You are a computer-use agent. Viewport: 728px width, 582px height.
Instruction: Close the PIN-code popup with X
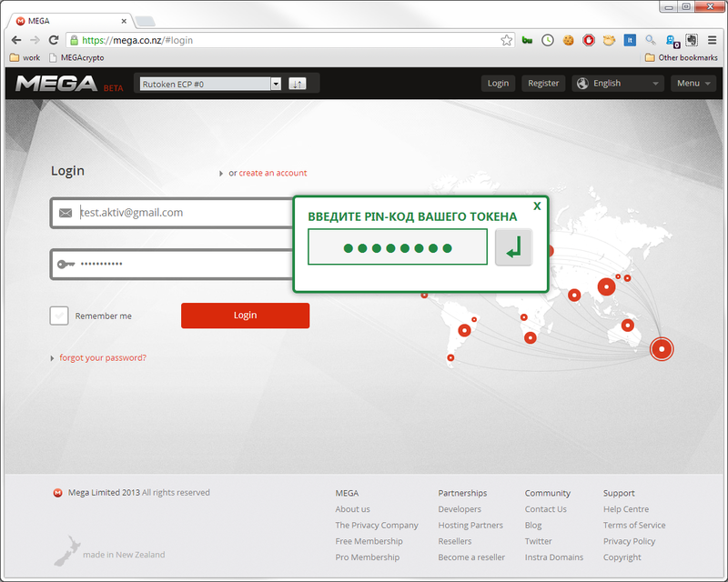point(537,206)
